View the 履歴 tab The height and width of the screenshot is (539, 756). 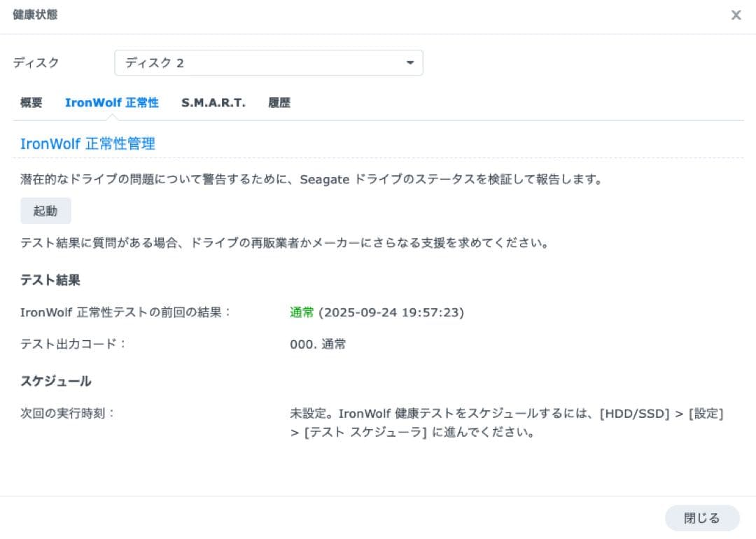point(279,102)
